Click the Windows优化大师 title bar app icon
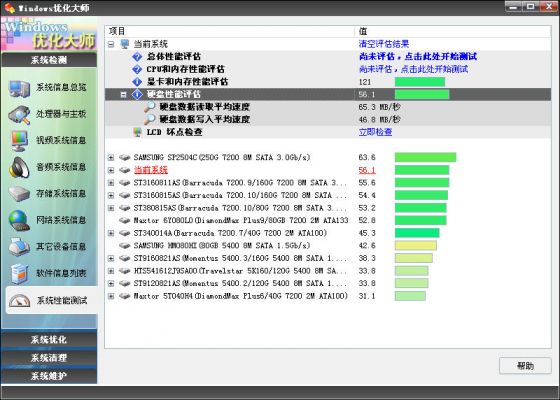The image size is (560, 400). pos(10,8)
